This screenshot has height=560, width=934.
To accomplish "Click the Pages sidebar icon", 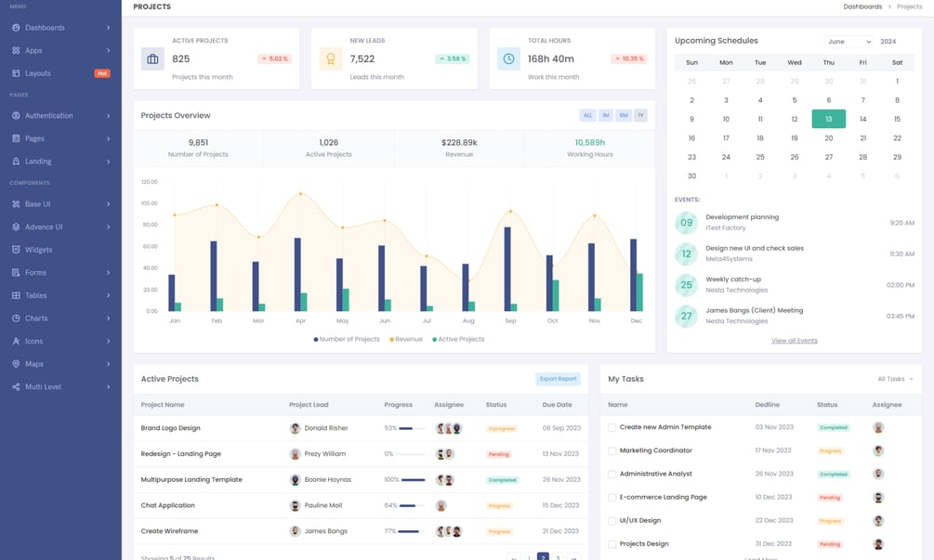I will [16, 138].
